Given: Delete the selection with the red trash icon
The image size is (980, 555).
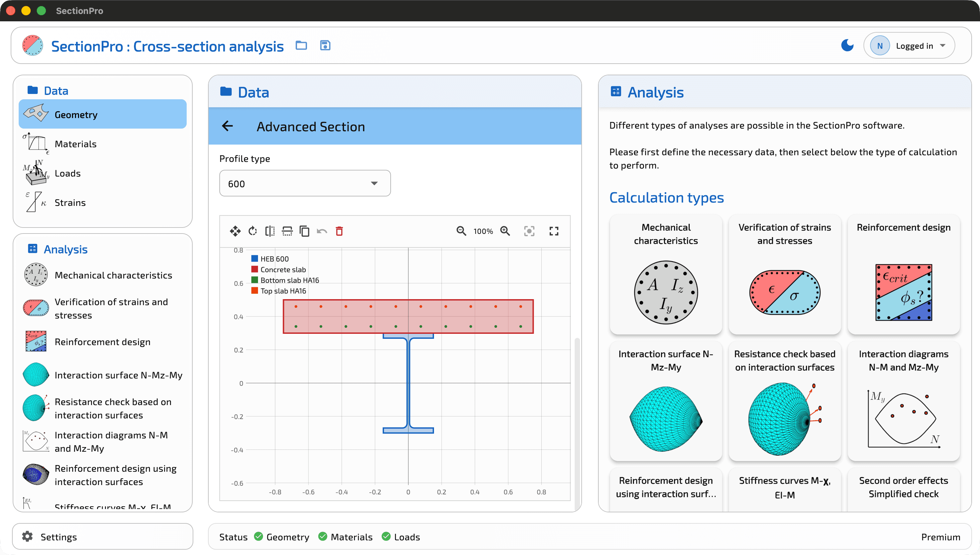Looking at the screenshot, I should point(339,231).
